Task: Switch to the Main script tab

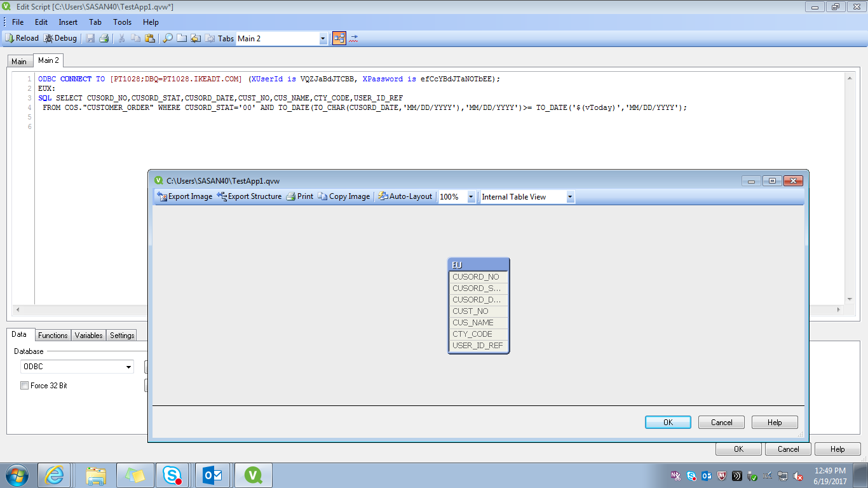Action: pos(19,62)
